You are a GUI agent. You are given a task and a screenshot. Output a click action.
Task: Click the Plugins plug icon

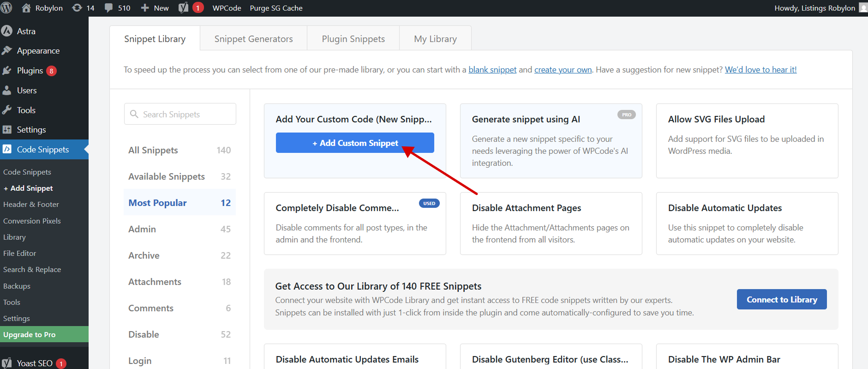pyautogui.click(x=7, y=71)
